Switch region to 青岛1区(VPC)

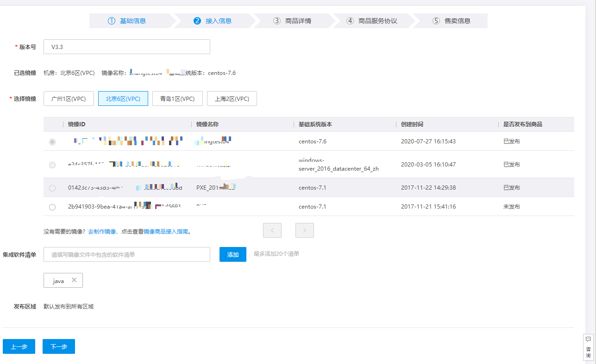[x=177, y=99]
